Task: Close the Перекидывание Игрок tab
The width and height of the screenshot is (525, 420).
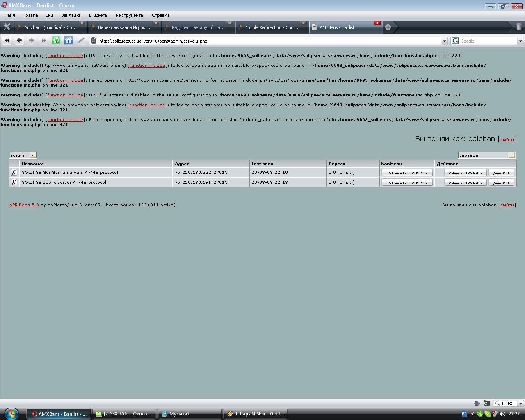Action: pyautogui.click(x=156, y=23)
